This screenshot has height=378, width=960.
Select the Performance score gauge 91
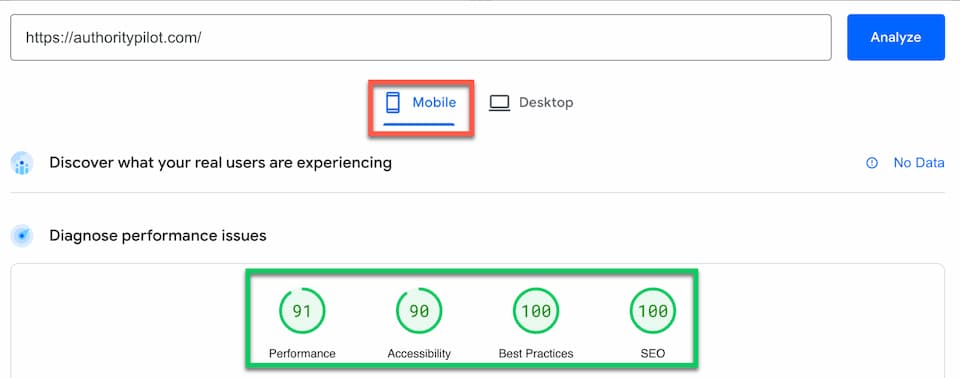pos(302,311)
